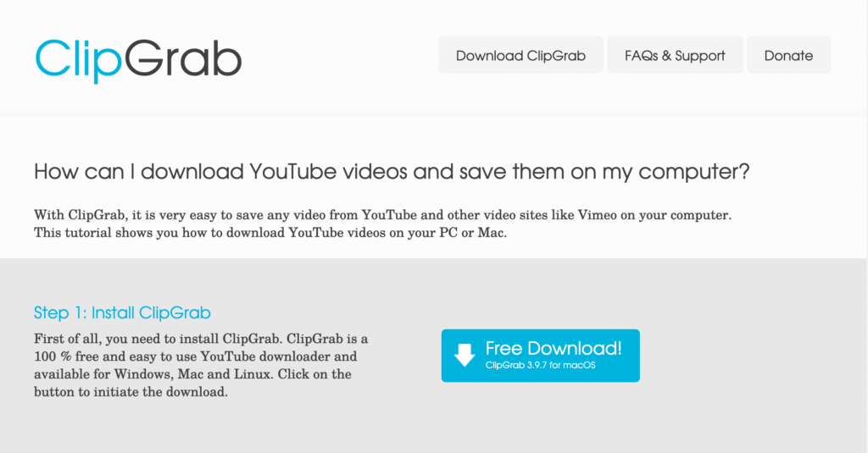Click the ClipGrab logo in the header
Image resolution: width=868 pixels, height=453 pixels.
click(138, 60)
